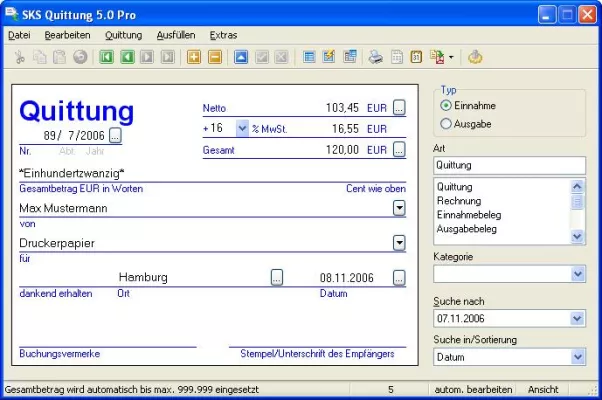Open the MwSt. percentage dropdown
Viewport: 602px width, 400px height.
tap(242, 129)
